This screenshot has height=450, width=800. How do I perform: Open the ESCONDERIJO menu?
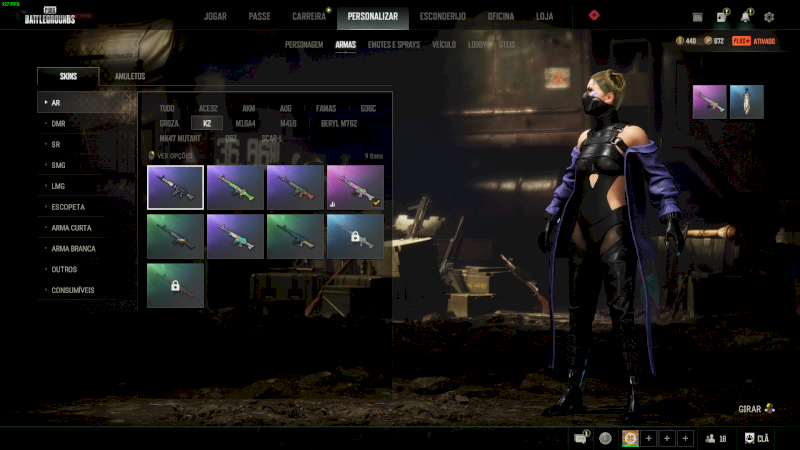(442, 16)
